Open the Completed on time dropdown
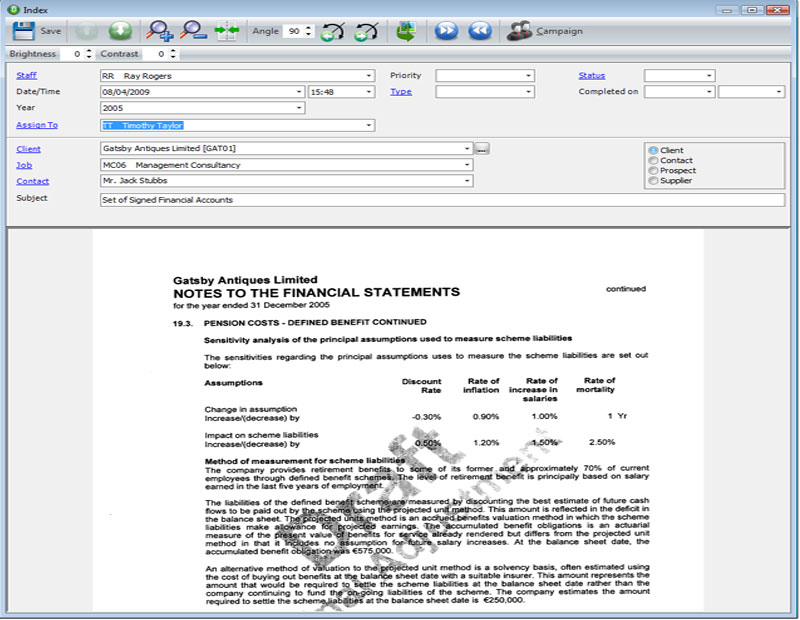This screenshot has width=800, height=620. coord(779,92)
